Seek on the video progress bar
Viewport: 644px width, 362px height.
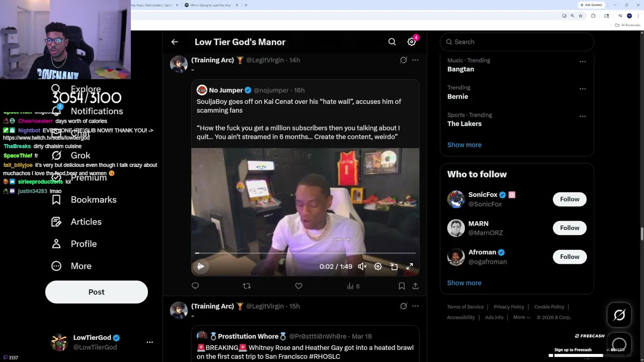pos(305,253)
